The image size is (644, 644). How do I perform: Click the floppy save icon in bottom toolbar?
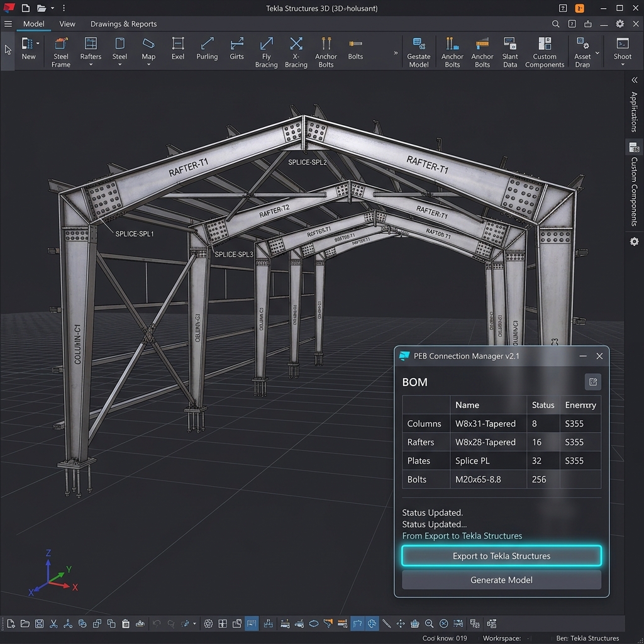pyautogui.click(x=39, y=623)
